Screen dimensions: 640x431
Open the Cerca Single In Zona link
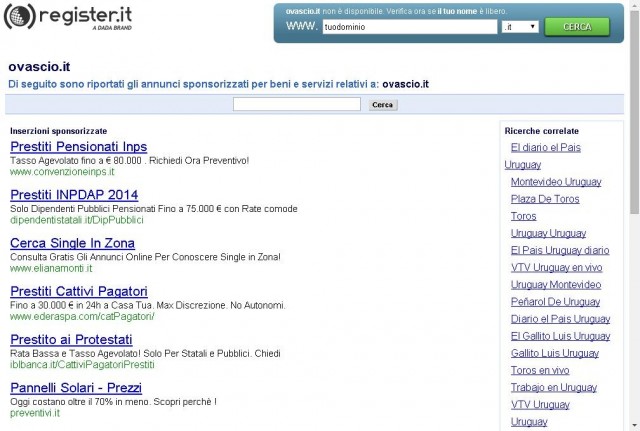(72, 243)
